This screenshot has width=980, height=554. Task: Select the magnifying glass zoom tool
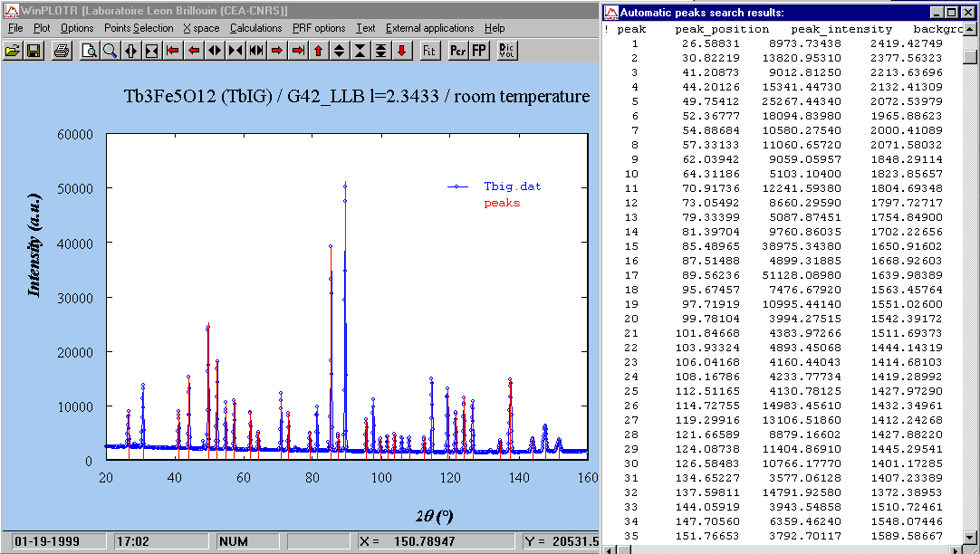point(110,51)
